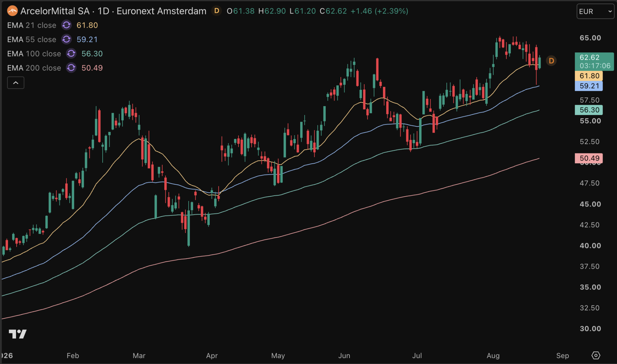Click the 55.00 level on the price axis
Screen dimensions: 617x364
tap(590, 121)
